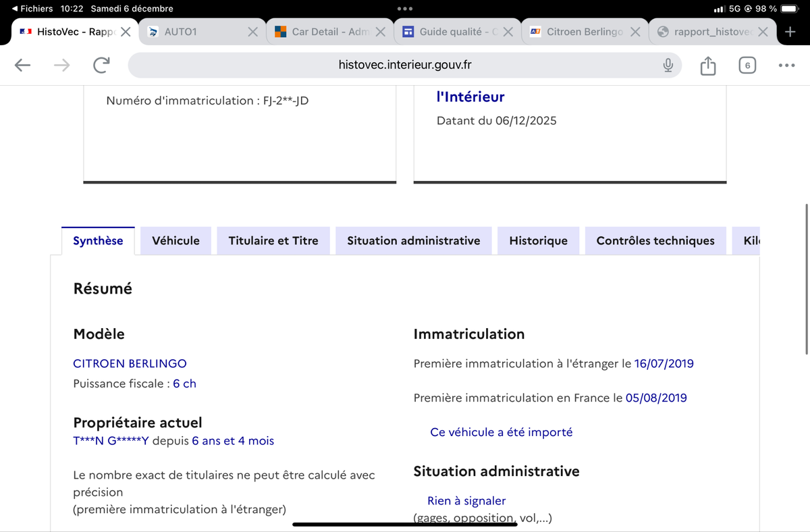Go back with the browser back arrow

[x=23, y=65]
